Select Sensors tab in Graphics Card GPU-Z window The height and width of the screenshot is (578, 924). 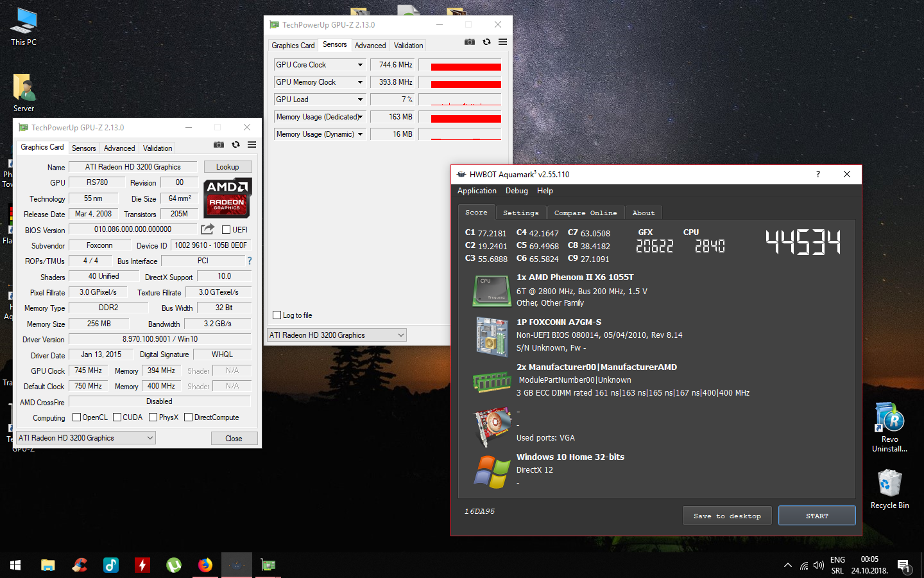83,148
